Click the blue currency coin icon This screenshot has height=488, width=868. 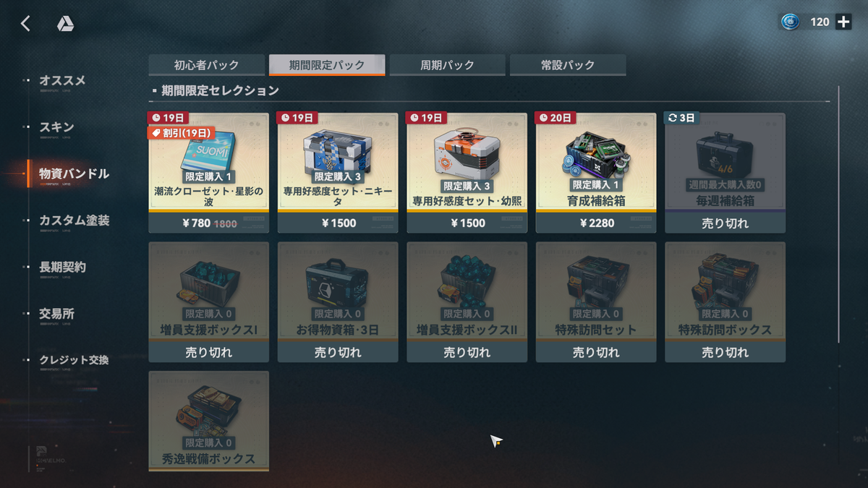click(x=790, y=22)
